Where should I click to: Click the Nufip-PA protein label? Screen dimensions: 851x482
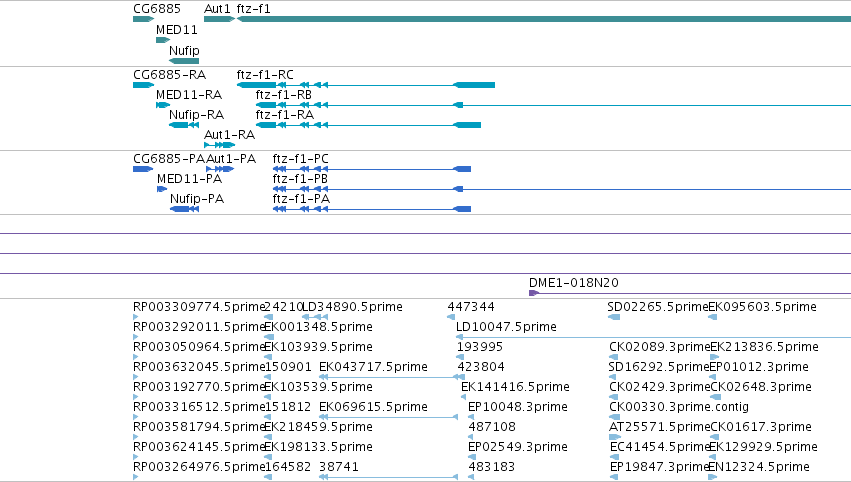pyautogui.click(x=197, y=199)
